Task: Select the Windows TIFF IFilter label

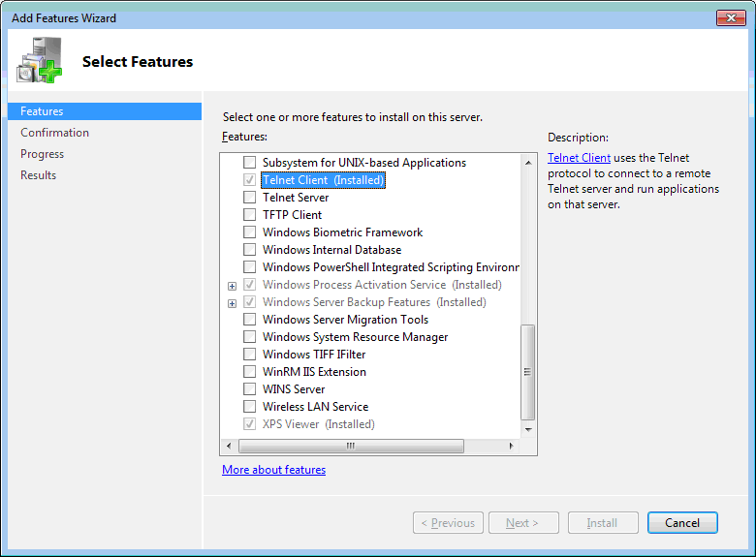Action: point(314,355)
